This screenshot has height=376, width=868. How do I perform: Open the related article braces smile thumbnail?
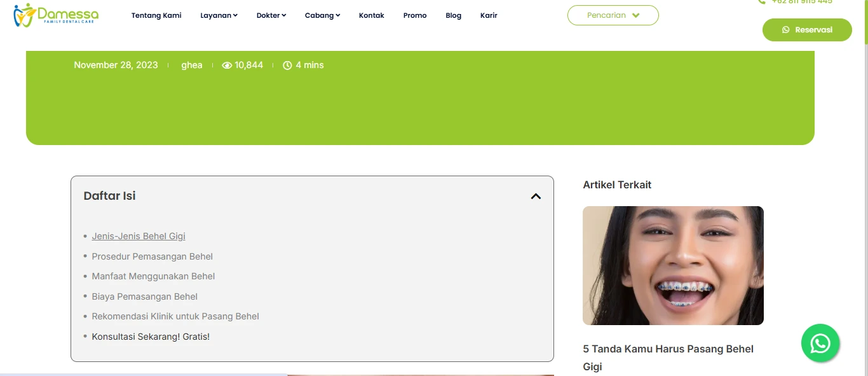tap(673, 265)
